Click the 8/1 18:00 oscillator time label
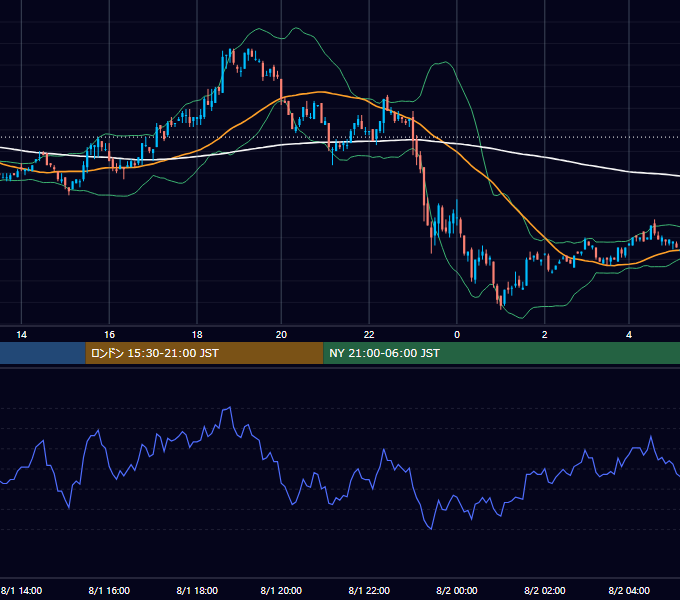The image size is (680, 600). click(x=197, y=590)
